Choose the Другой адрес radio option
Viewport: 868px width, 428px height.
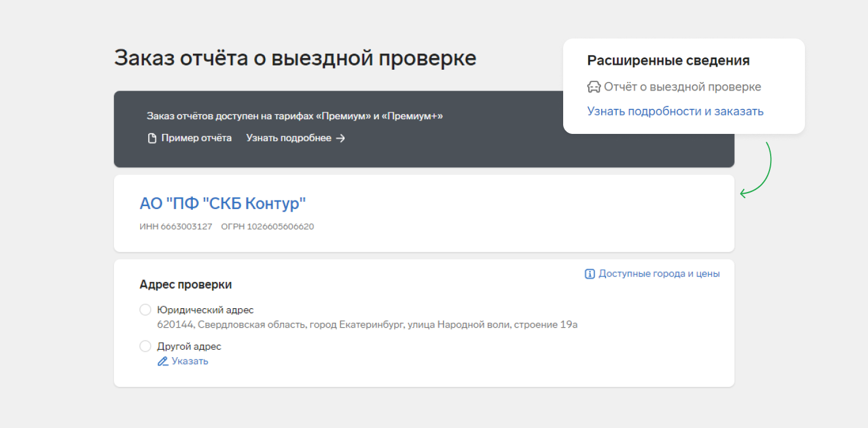click(x=146, y=346)
